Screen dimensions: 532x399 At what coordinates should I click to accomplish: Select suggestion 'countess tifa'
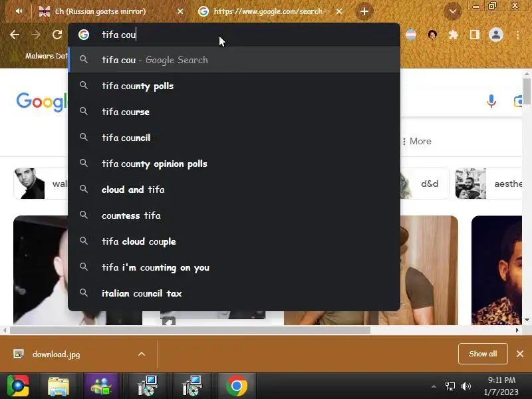(x=234, y=215)
